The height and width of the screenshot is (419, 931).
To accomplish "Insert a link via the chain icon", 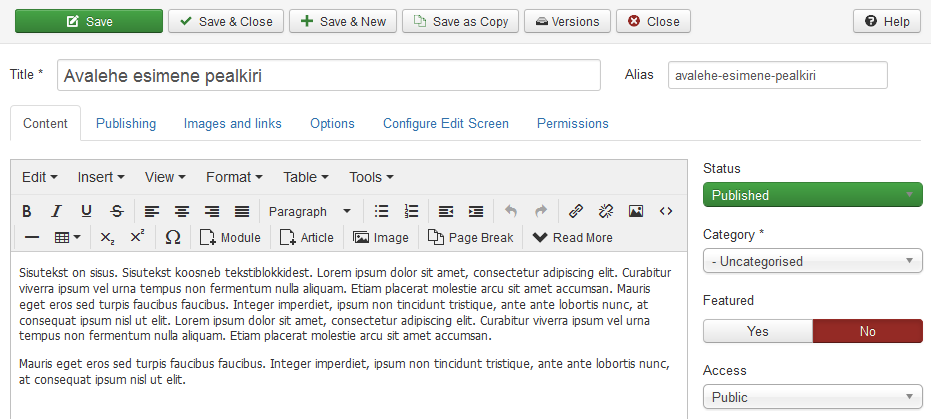I will coord(575,211).
